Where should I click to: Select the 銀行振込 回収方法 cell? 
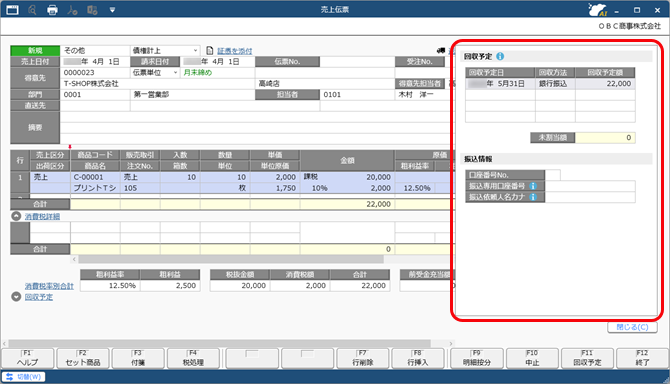pos(555,84)
